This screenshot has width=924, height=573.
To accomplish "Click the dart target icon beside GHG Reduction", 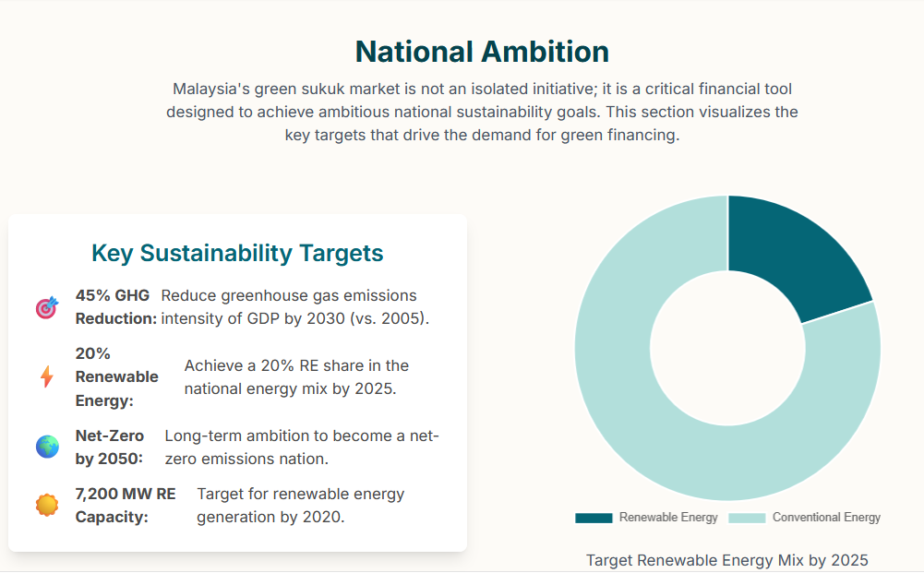I will coord(46,307).
